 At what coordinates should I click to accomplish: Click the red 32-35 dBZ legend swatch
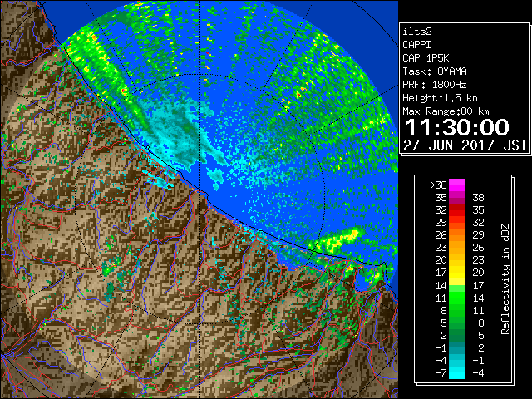(457, 210)
